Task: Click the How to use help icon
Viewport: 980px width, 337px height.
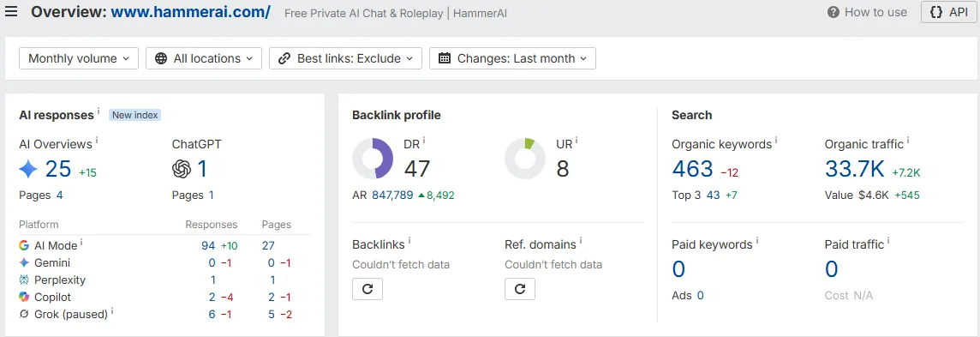Action: pos(834,13)
